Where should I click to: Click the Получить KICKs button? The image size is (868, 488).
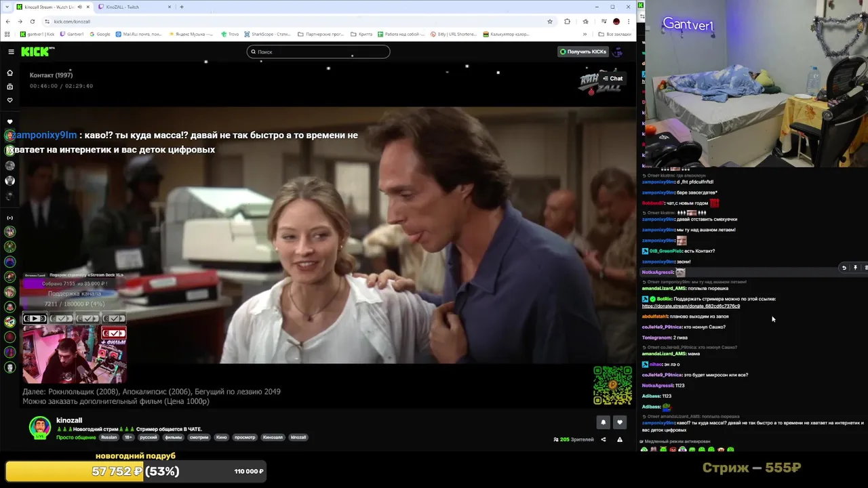[x=583, y=52]
